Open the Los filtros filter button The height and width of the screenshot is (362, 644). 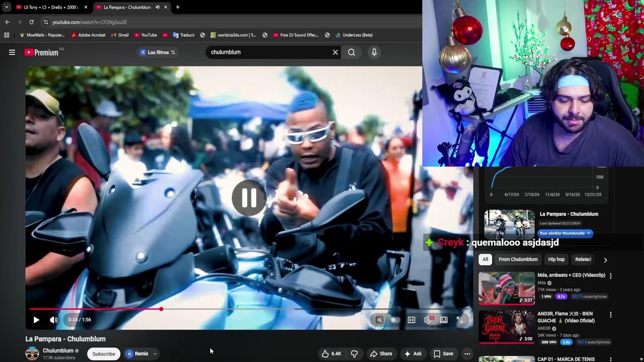tap(157, 52)
